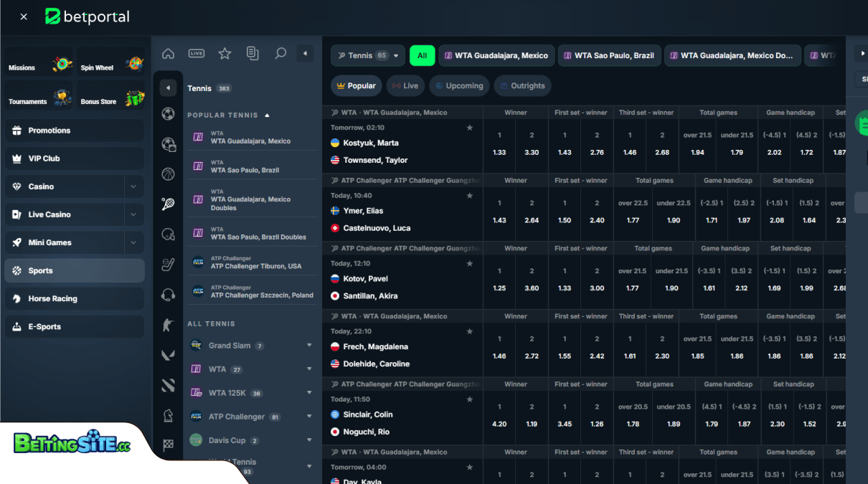Favorite the Ymer vs Castelnuovo match
Image resolution: width=868 pixels, height=484 pixels.
tap(470, 196)
